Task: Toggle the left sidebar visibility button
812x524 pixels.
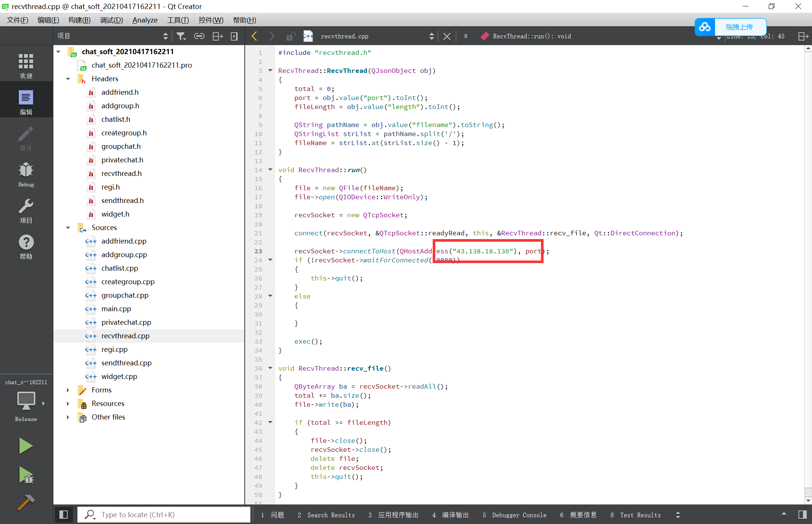Action: [64, 515]
